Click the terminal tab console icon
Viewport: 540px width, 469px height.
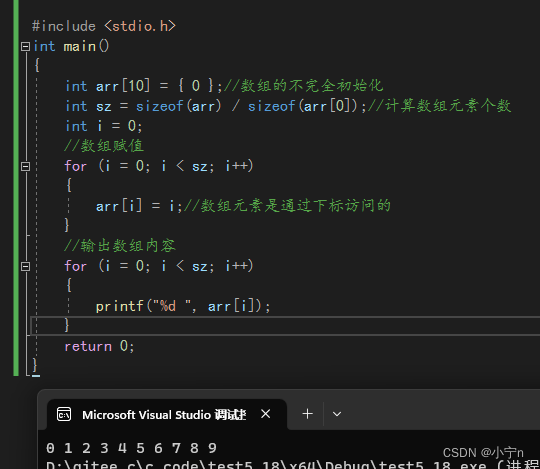coord(64,414)
